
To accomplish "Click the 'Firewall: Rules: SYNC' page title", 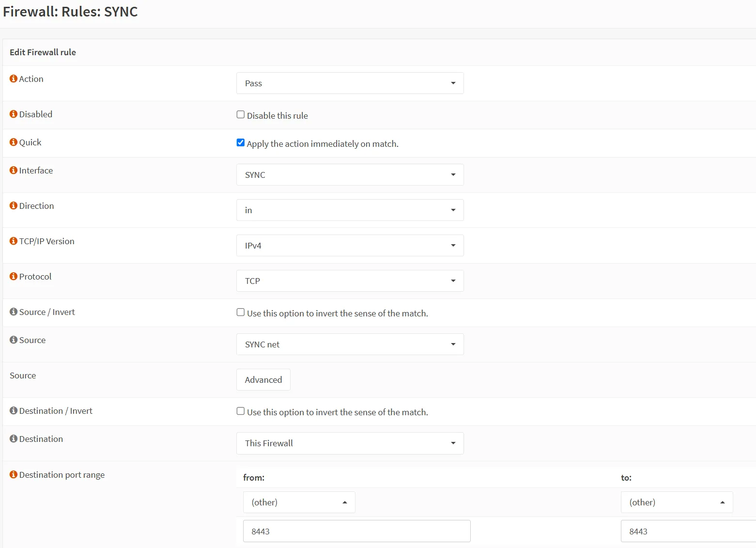I will 70,12.
